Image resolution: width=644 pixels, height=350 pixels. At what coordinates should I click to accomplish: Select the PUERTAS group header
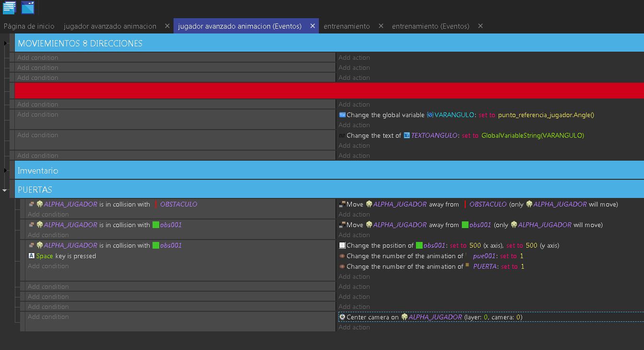329,189
